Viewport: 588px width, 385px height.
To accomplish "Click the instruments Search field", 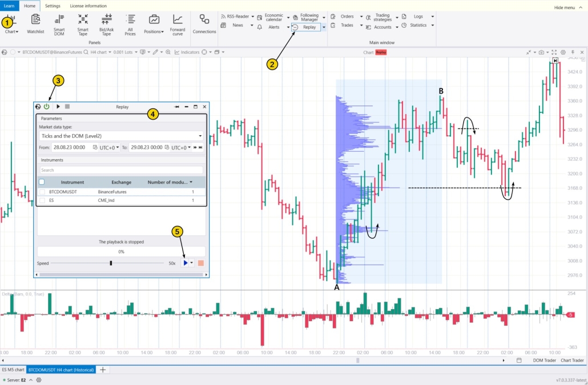I will 120,169.
